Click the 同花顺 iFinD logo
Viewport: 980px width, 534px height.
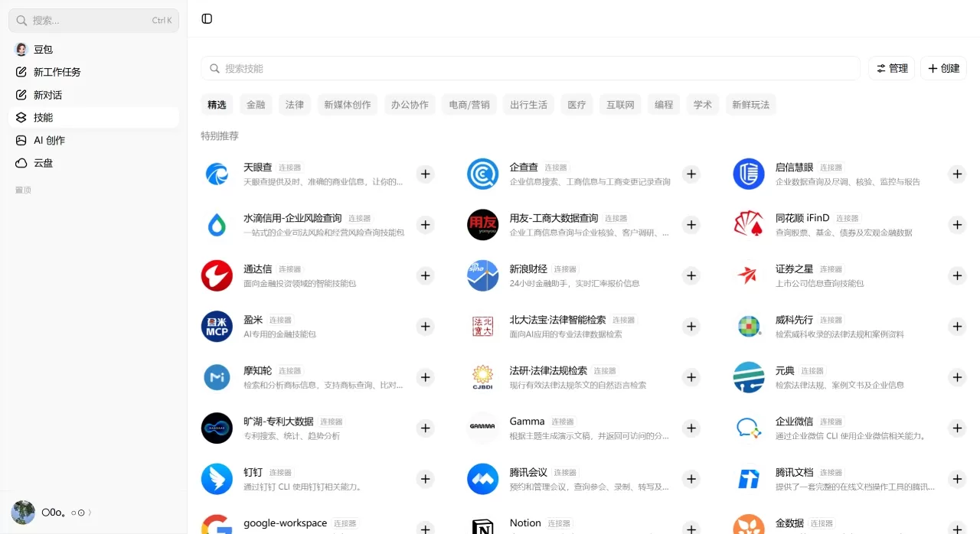point(749,225)
